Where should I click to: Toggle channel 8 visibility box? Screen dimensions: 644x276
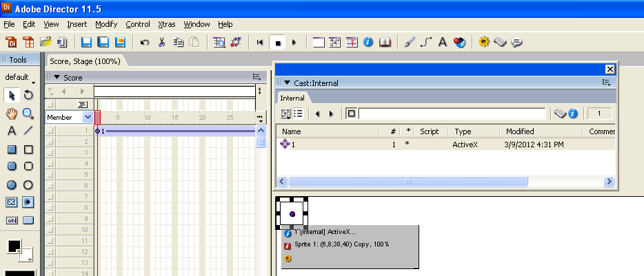50,208
